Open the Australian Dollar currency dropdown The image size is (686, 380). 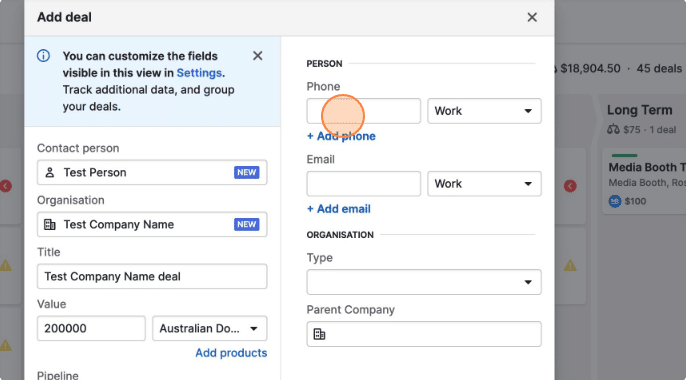click(x=210, y=328)
